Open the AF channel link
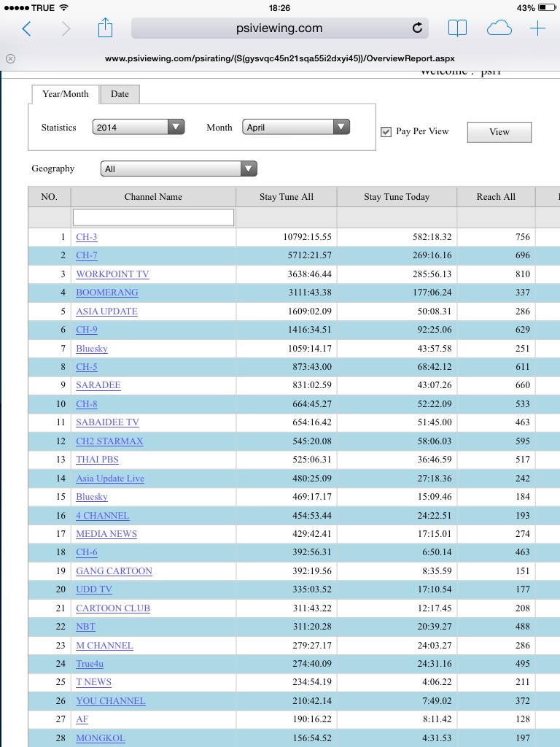The image size is (560, 747). [x=82, y=719]
